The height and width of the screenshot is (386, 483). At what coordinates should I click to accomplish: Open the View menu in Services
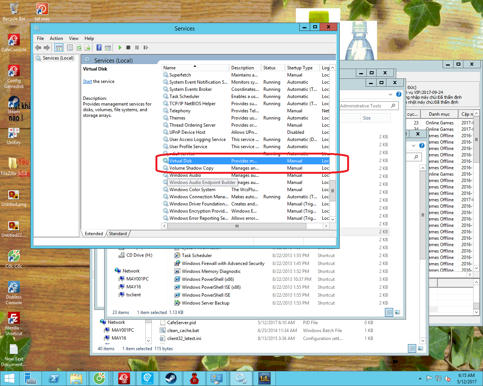[74, 38]
